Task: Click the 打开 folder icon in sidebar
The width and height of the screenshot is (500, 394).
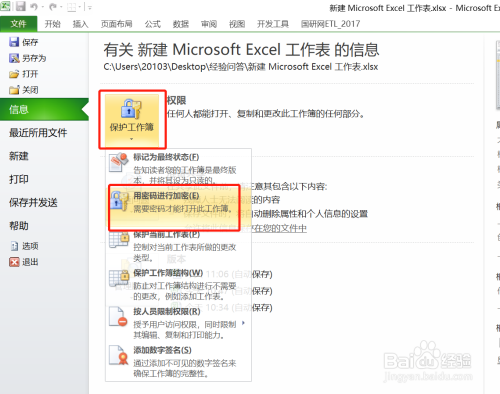Action: (x=14, y=74)
